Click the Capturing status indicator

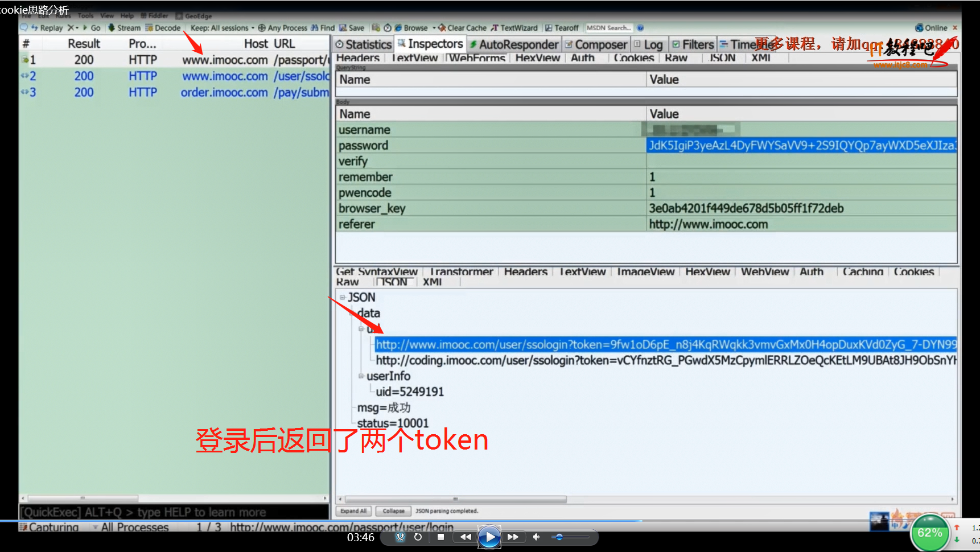point(49,527)
